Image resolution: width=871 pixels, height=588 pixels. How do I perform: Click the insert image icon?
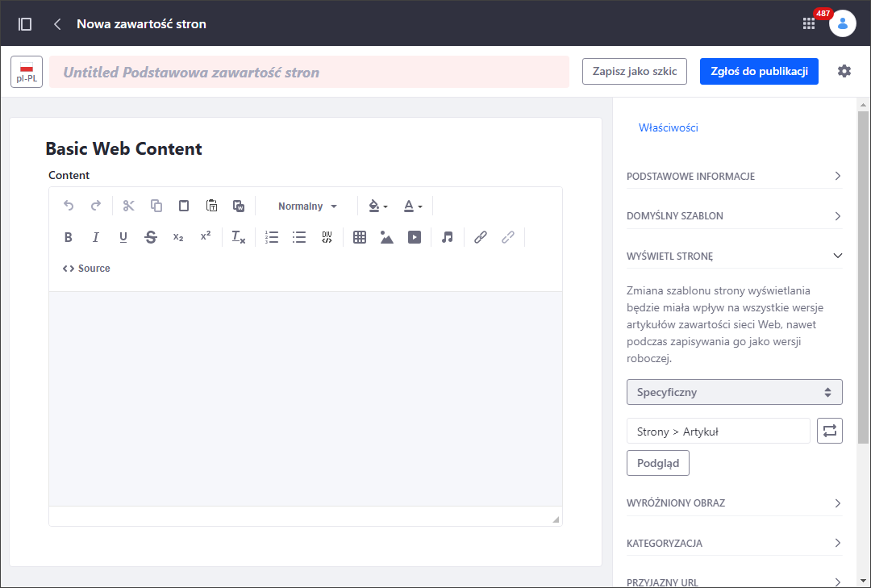click(x=387, y=237)
